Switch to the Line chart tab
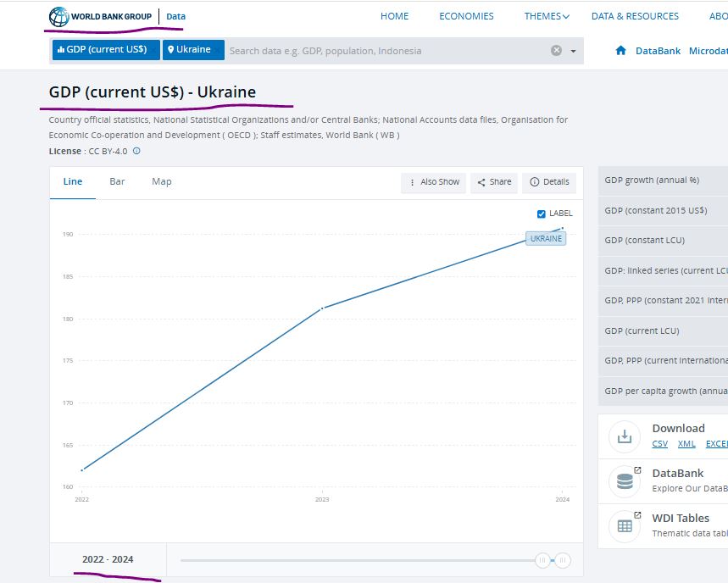Viewport: 728px width, 583px height. (73, 181)
